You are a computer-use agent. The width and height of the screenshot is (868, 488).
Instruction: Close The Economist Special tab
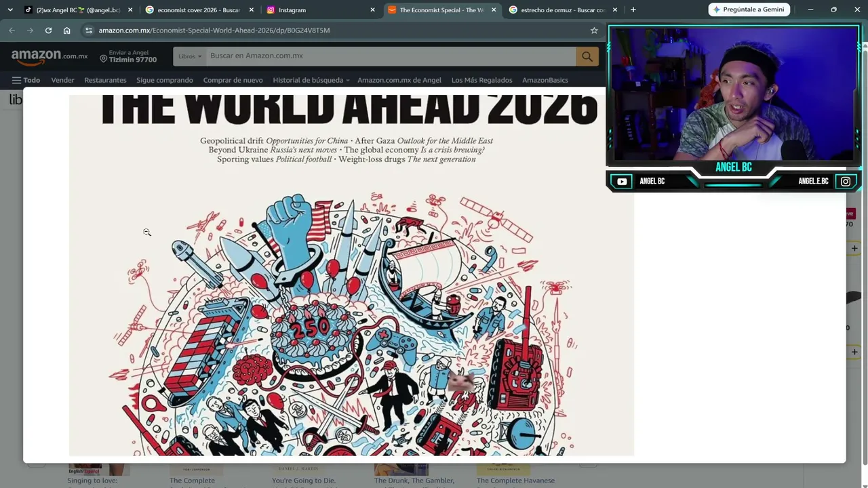click(494, 10)
